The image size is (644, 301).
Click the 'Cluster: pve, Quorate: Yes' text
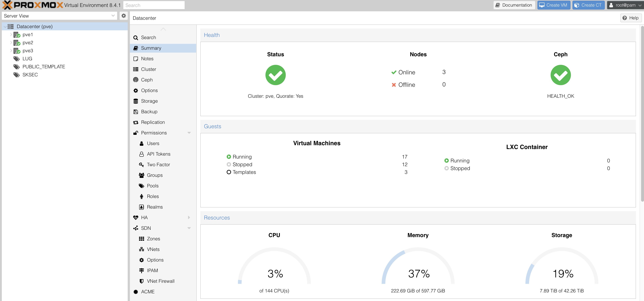click(275, 96)
